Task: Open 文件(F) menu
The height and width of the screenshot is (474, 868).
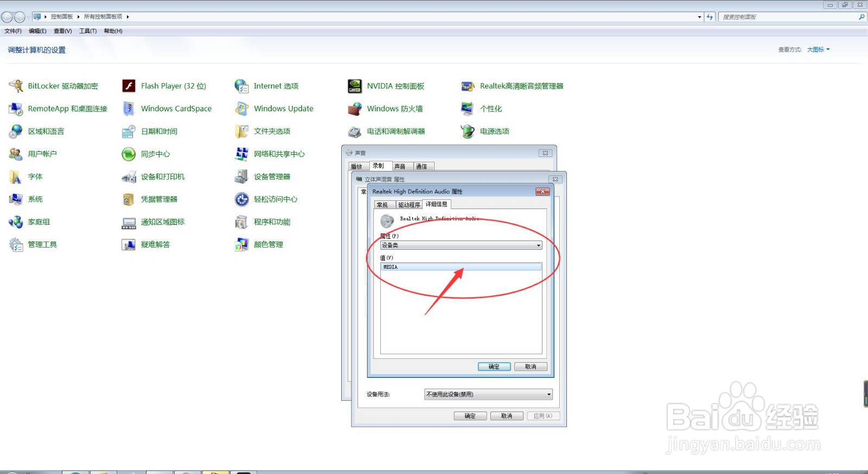Action: 13,31
